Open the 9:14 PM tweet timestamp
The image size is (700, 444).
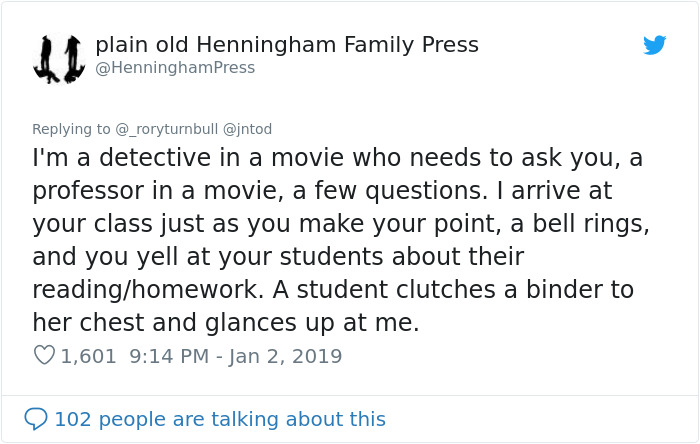pyautogui.click(x=169, y=356)
